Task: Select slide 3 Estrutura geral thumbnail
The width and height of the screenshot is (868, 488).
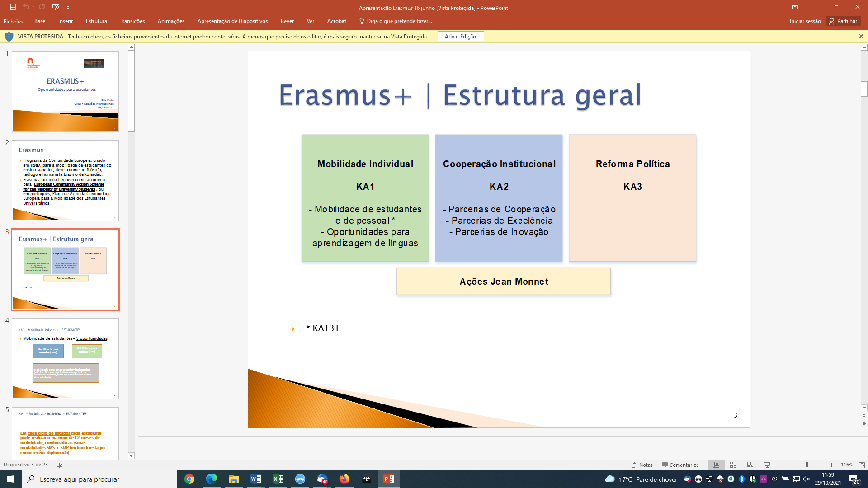Action: click(x=66, y=269)
